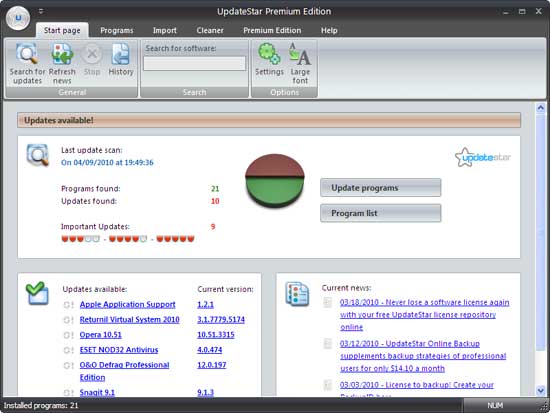Click the Updates found value 10
The image size is (550, 413).
(x=215, y=201)
